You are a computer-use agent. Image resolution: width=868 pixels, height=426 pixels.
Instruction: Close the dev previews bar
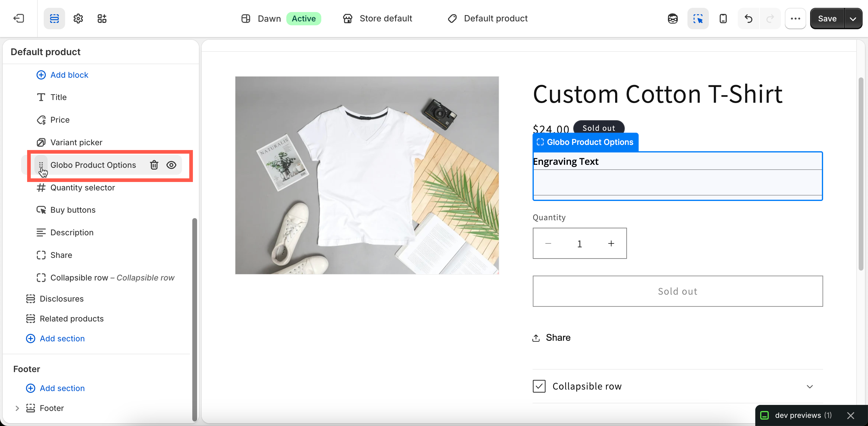(851, 415)
